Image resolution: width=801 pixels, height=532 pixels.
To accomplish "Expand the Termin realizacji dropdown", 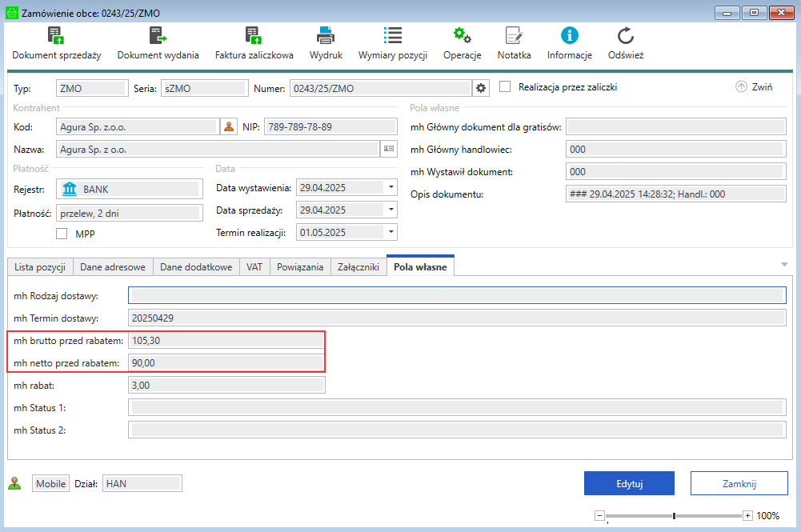I will click(391, 233).
